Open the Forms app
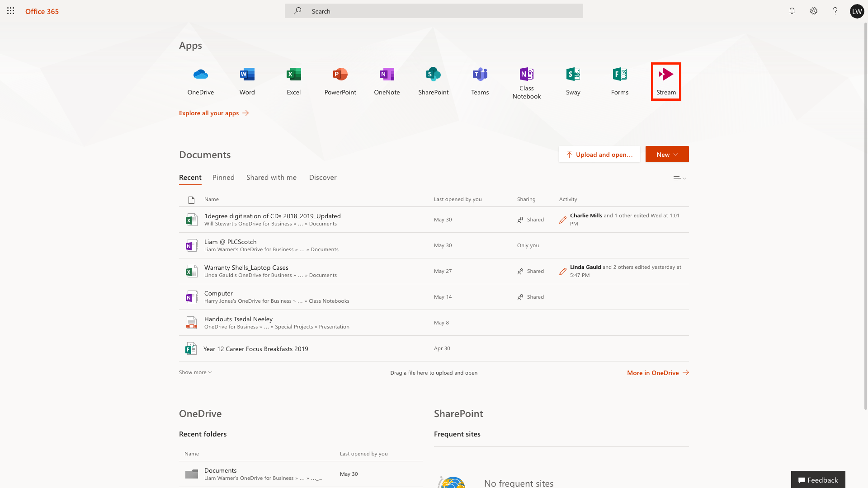This screenshot has height=488, width=868. click(x=620, y=81)
